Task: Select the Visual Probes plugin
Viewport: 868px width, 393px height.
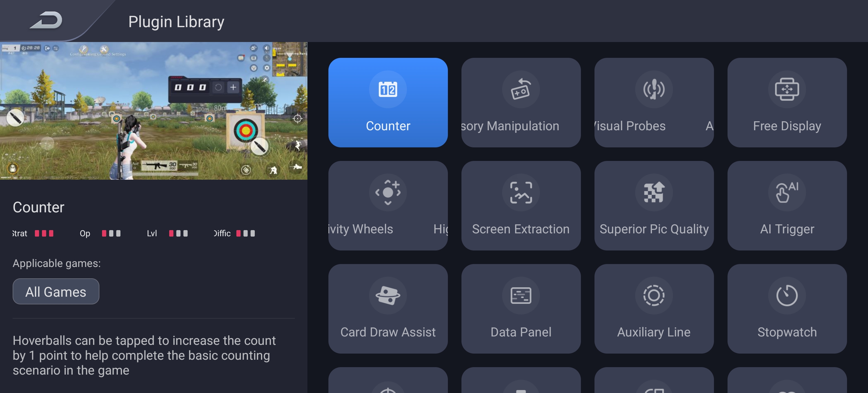Action: click(x=654, y=102)
